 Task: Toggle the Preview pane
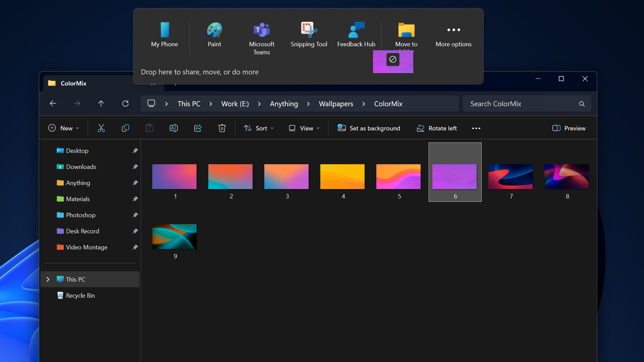click(x=569, y=128)
